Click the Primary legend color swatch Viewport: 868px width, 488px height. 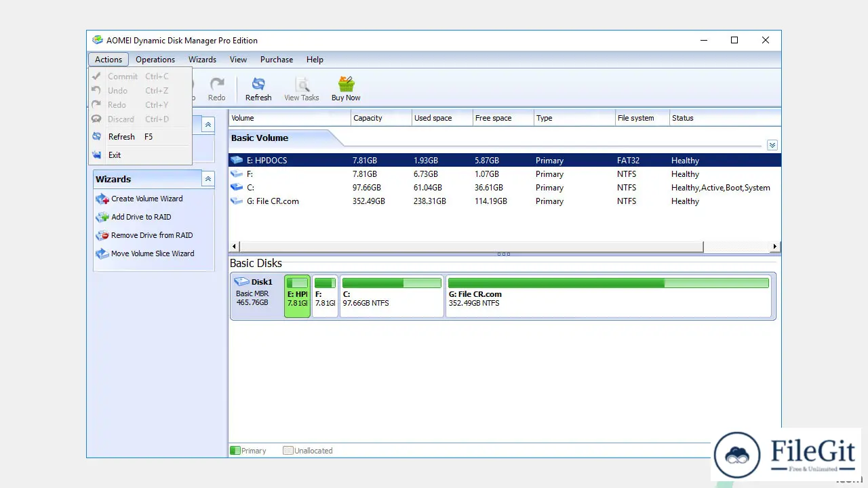[235, 450]
